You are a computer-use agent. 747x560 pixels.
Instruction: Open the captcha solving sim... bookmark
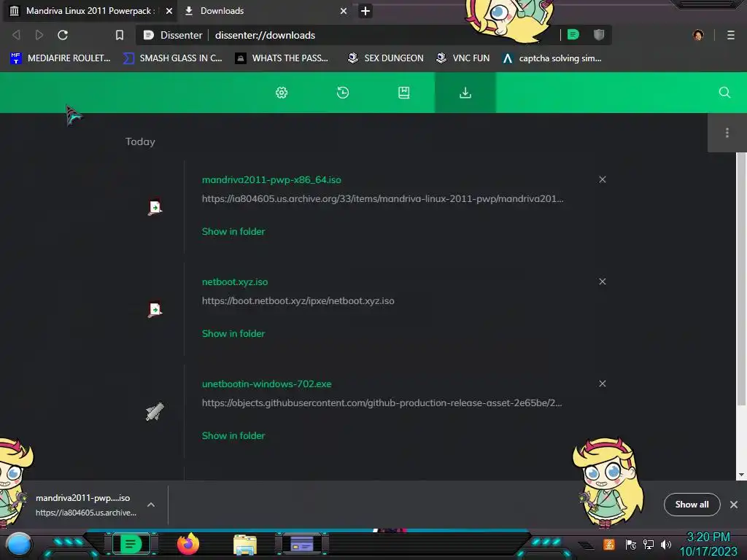pyautogui.click(x=552, y=58)
